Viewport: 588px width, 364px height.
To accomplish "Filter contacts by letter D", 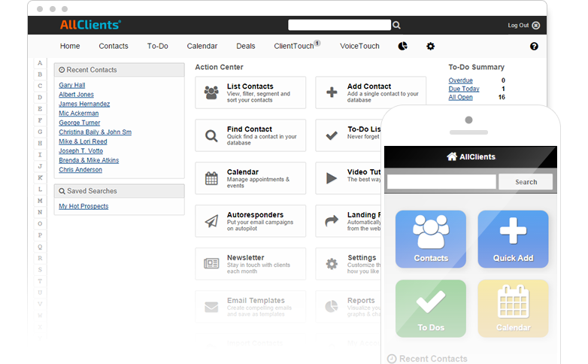I will pos(40,98).
